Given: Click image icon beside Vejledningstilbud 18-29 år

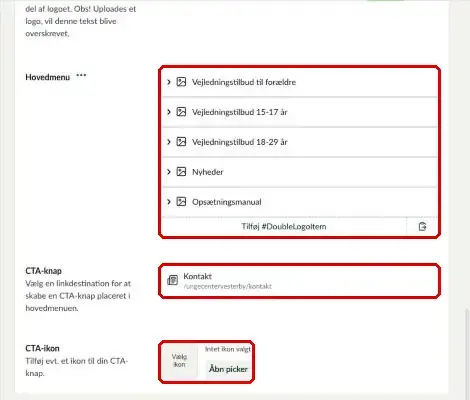Looking at the screenshot, I should pyautogui.click(x=181, y=142).
